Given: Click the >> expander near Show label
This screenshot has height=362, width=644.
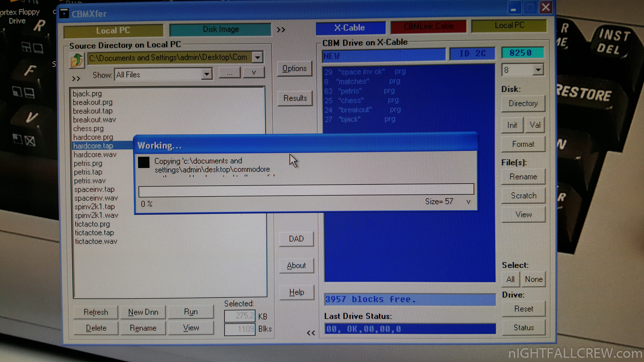Looking at the screenshot, I should tap(76, 78).
